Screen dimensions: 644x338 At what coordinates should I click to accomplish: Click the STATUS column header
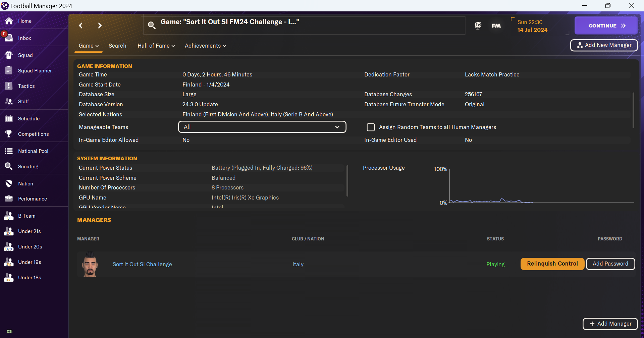[x=495, y=239]
